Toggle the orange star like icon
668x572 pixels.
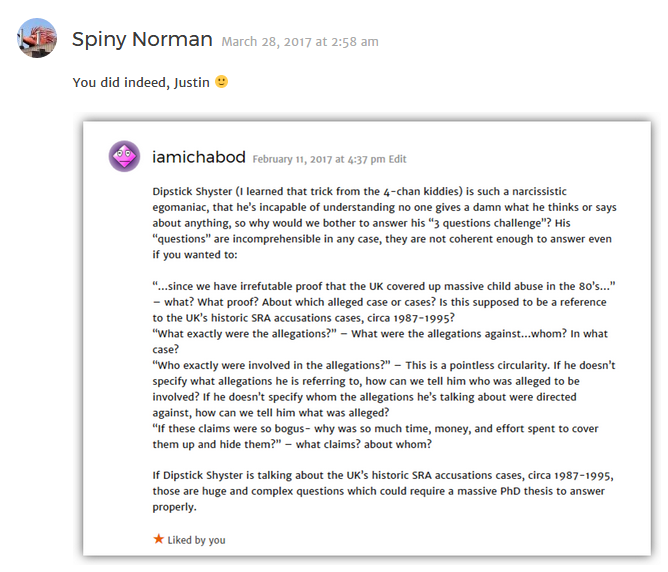pyautogui.click(x=158, y=539)
